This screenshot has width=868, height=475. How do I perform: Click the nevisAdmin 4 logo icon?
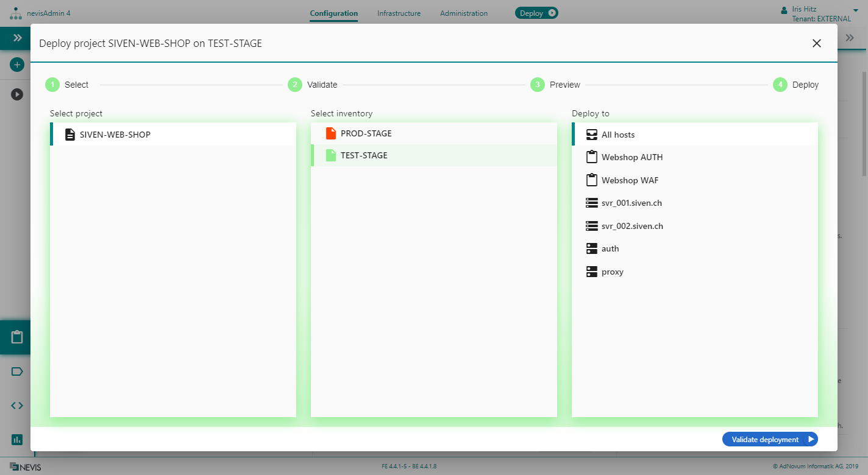(x=15, y=13)
